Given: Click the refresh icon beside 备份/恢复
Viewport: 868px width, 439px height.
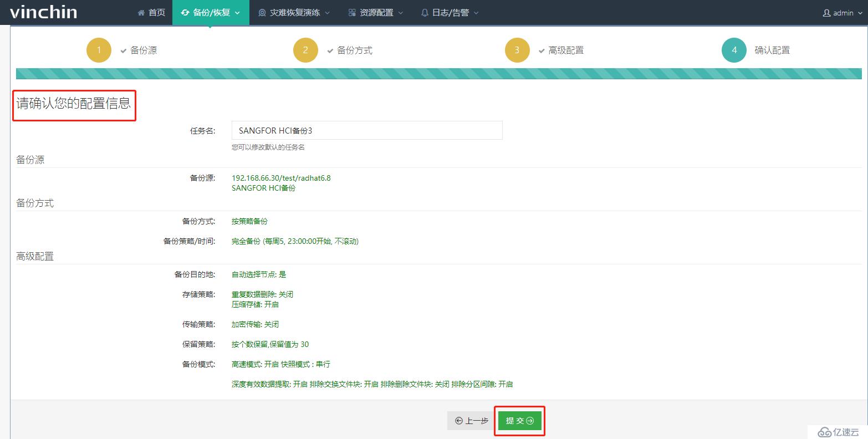Looking at the screenshot, I should 185,12.
